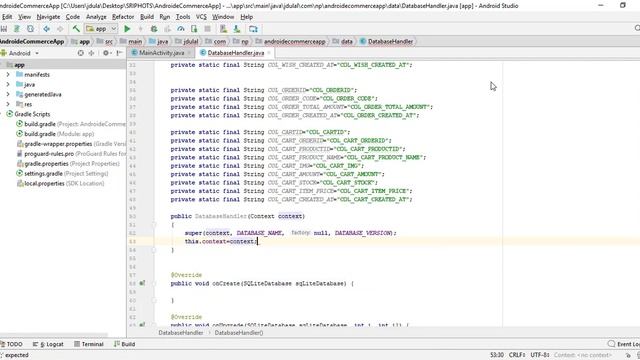Select proguard-rules.pro file
640x360 pixels.
pyautogui.click(x=71, y=154)
